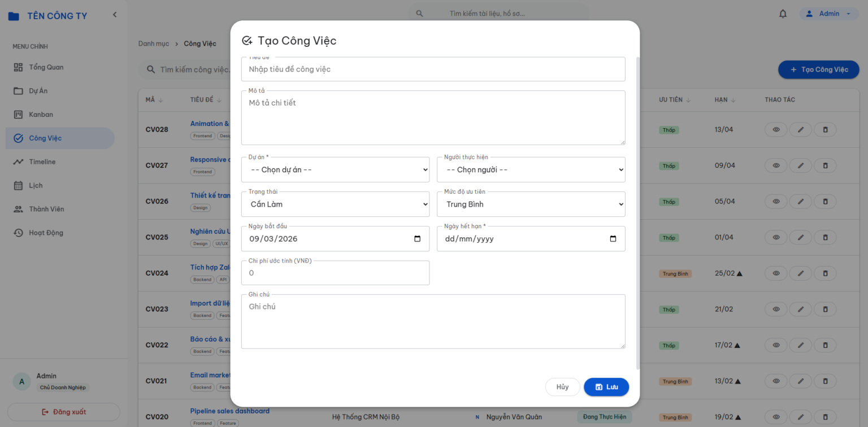
Task: Select Công Việc in the sidebar
Action: click(x=60, y=138)
